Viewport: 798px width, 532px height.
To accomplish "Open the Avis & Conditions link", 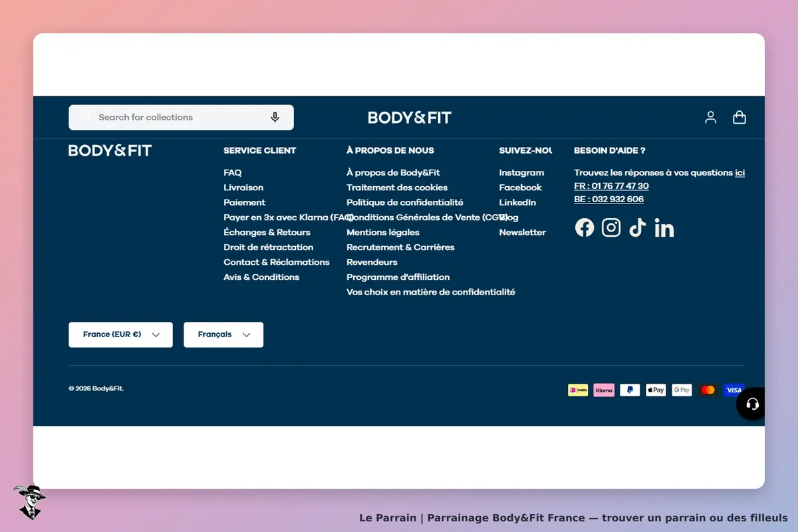I will point(261,277).
